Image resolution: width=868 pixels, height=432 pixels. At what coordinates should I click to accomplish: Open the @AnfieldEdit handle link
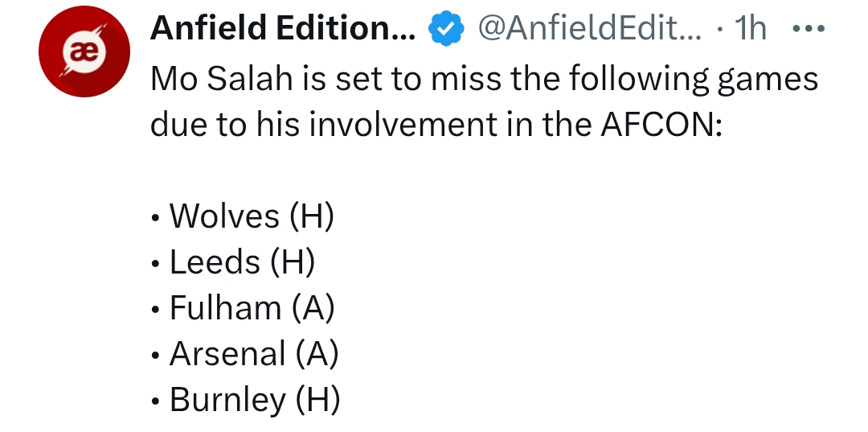coord(590,27)
